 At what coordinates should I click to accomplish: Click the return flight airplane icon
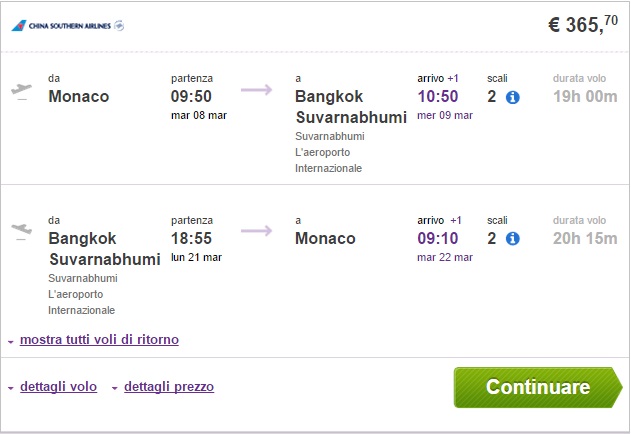click(x=21, y=231)
